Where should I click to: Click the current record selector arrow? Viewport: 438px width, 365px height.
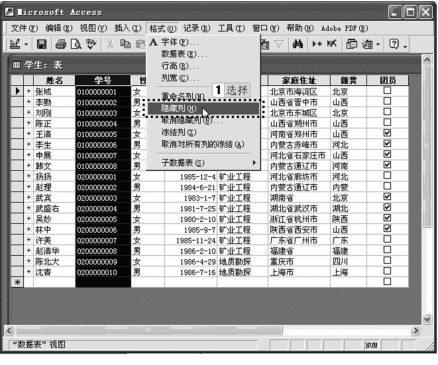[17, 91]
